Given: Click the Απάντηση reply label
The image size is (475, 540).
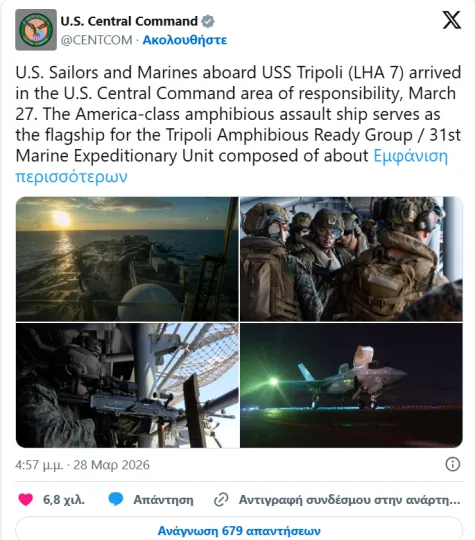Looking at the screenshot, I should pos(163,500).
